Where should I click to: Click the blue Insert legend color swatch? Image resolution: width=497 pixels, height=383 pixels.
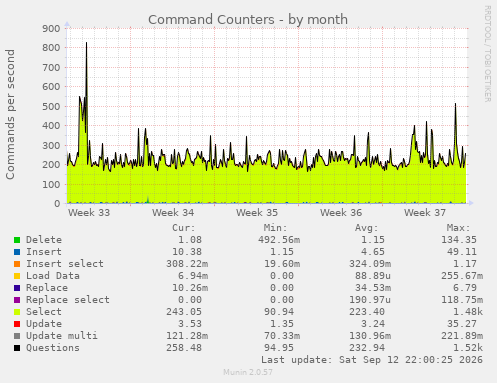point(17,252)
